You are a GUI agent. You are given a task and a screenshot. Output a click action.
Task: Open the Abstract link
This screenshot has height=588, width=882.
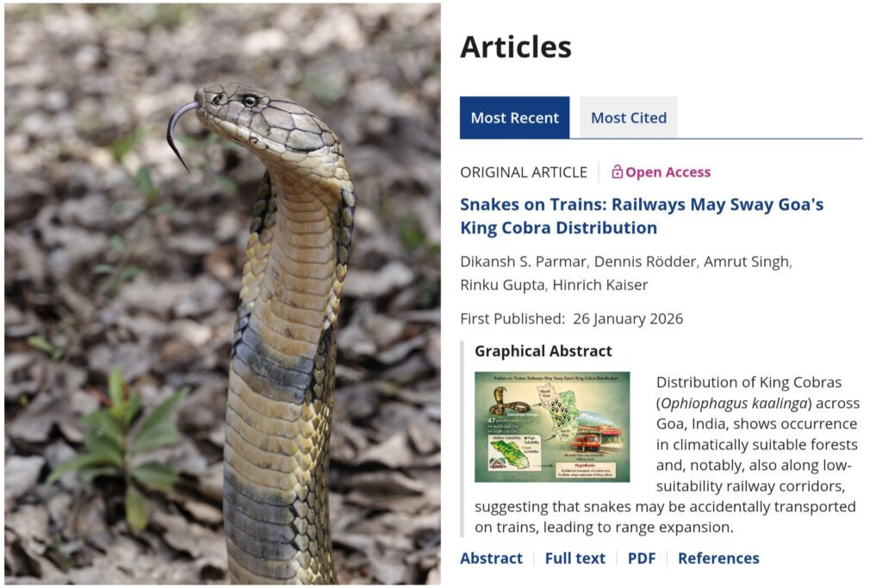(x=491, y=558)
